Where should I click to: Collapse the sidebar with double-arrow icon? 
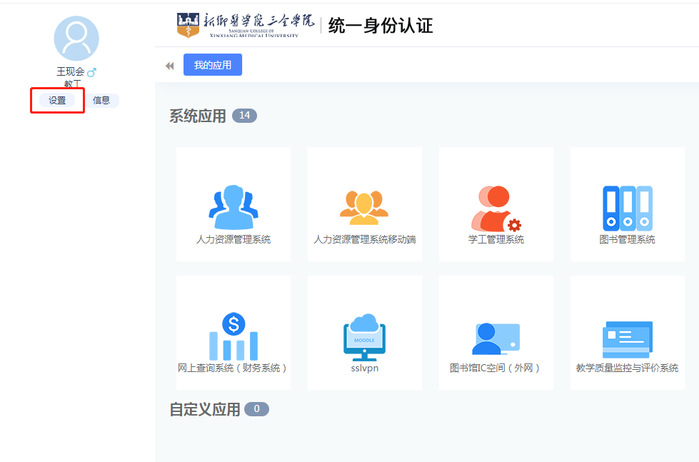169,66
